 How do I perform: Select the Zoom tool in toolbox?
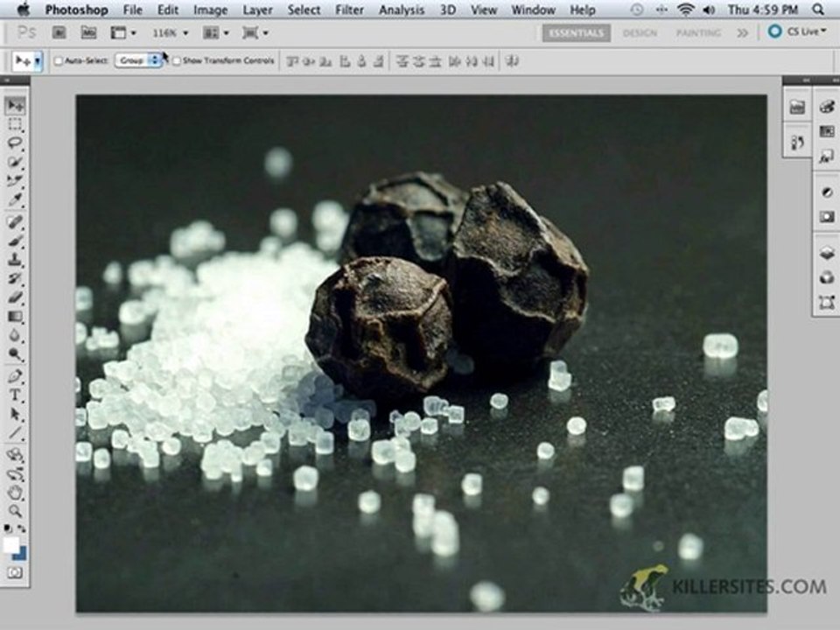[x=15, y=512]
